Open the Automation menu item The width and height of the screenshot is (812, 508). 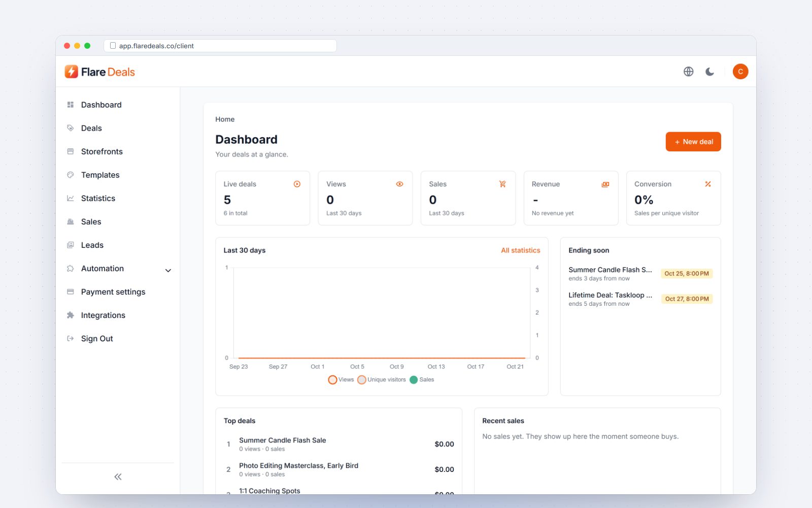[103, 268]
